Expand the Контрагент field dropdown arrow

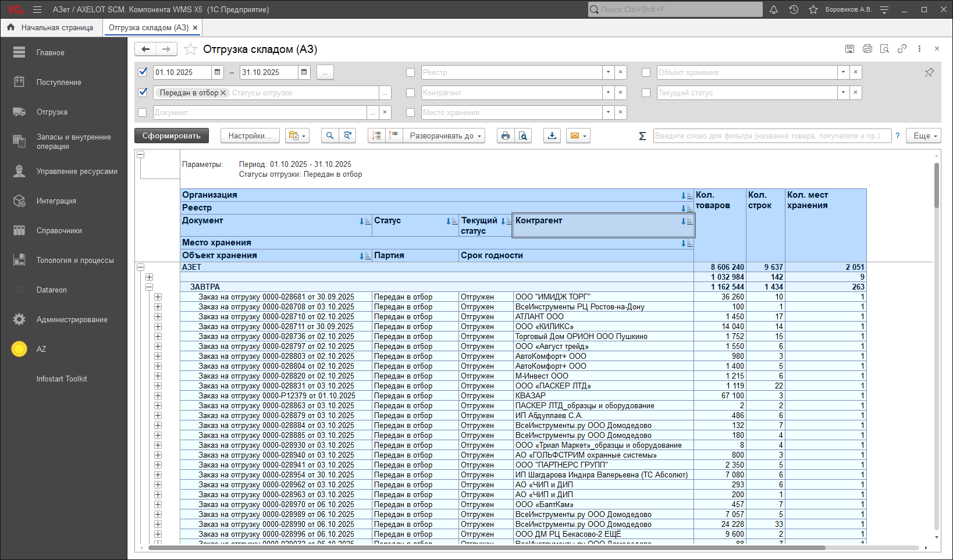pyautogui.click(x=608, y=92)
